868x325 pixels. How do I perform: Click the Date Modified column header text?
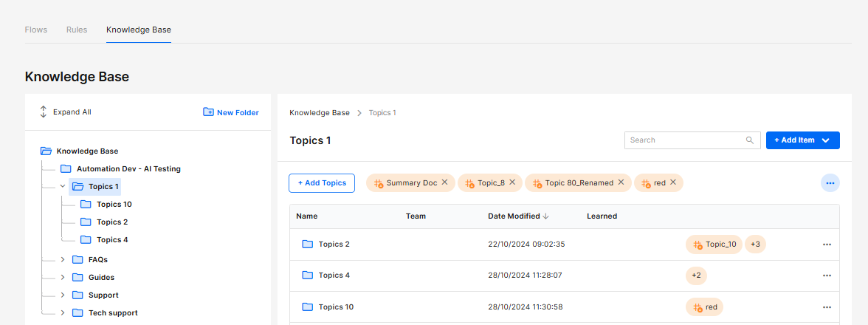tap(514, 216)
